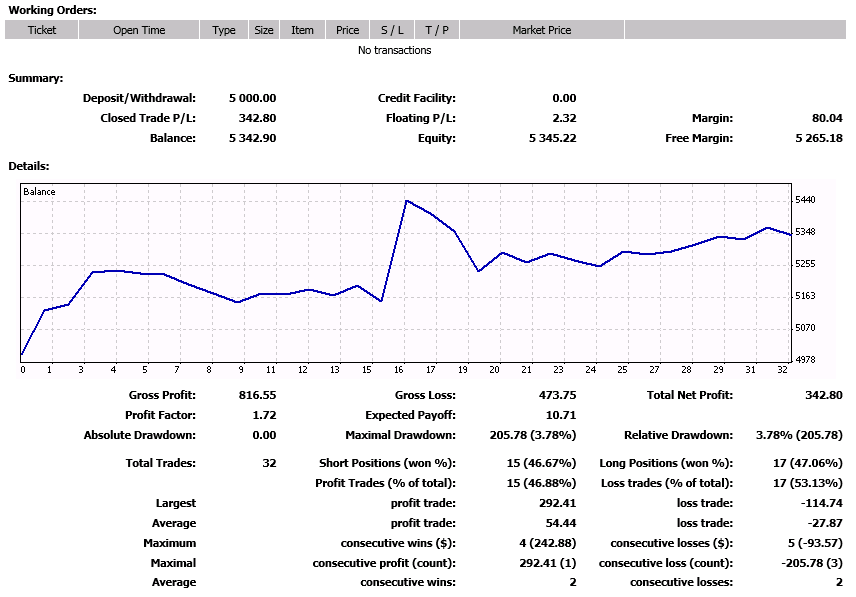Click the Equity value 5 345.22
Viewport: 856px width, 597px height.
click(552, 138)
